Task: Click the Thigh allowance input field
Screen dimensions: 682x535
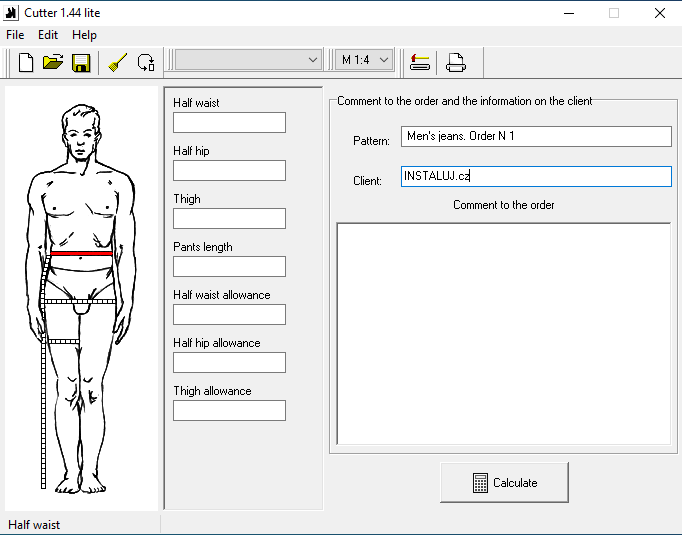Action: point(229,411)
